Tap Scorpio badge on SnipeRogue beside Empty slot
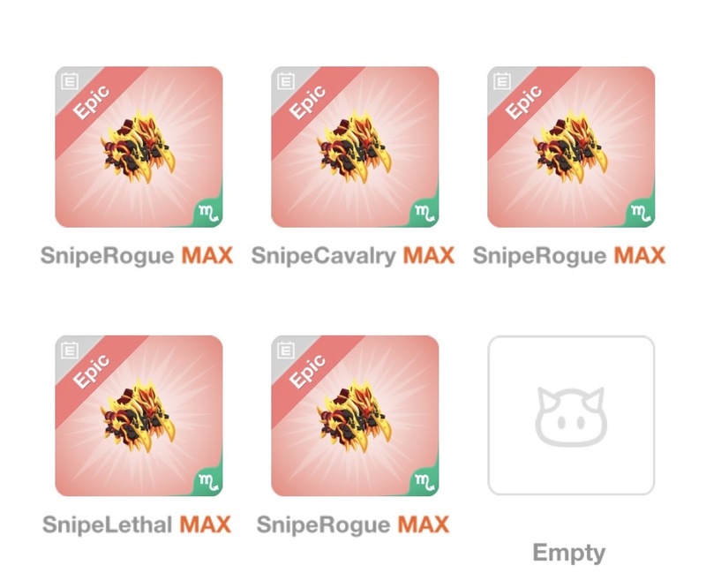The height and width of the screenshot is (588, 706). (425, 481)
